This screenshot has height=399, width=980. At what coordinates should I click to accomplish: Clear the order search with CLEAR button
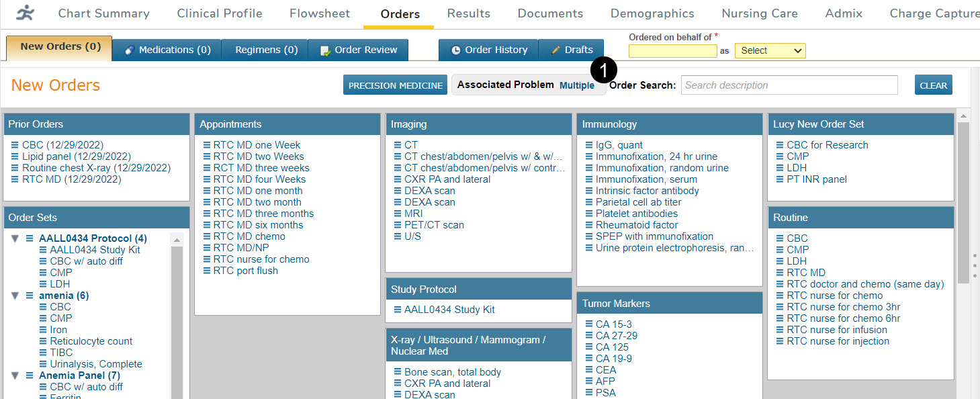(x=933, y=85)
